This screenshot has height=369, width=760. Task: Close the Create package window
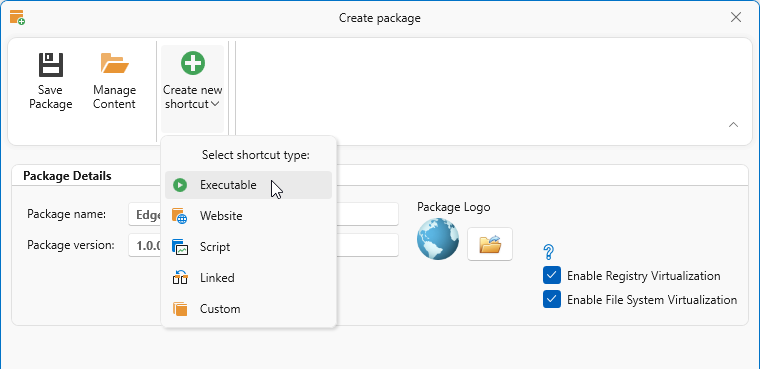point(736,17)
